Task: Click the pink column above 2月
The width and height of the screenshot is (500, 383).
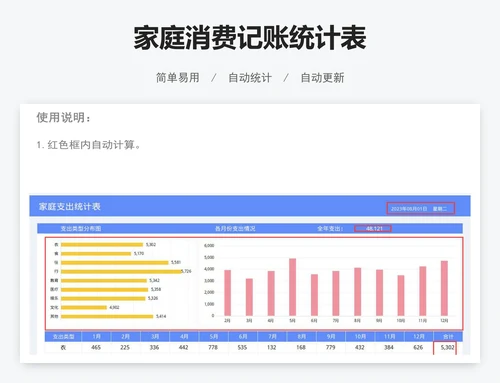Action: click(x=227, y=293)
